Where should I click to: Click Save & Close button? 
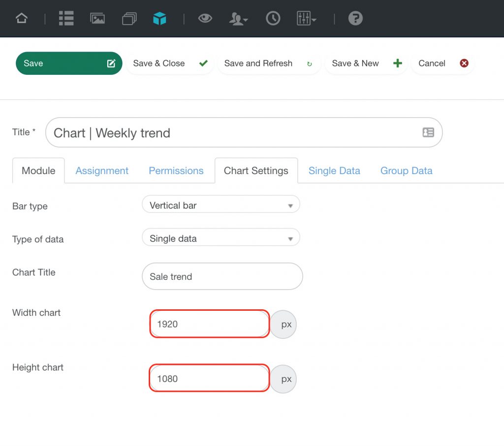[170, 63]
